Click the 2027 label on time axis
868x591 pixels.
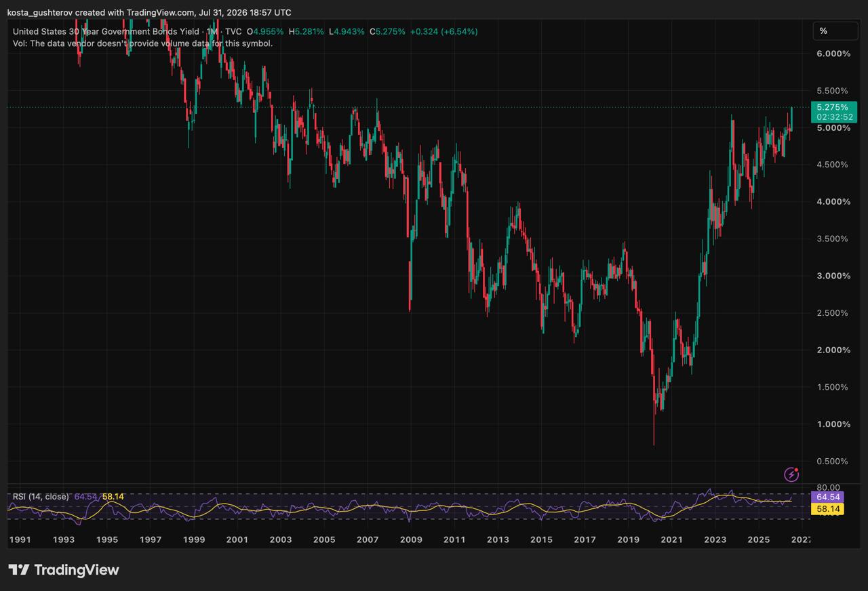(801, 539)
